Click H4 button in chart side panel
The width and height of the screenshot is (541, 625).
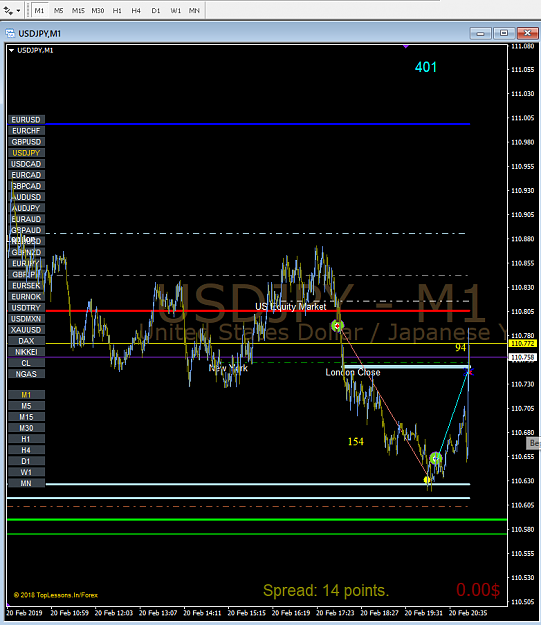point(26,450)
